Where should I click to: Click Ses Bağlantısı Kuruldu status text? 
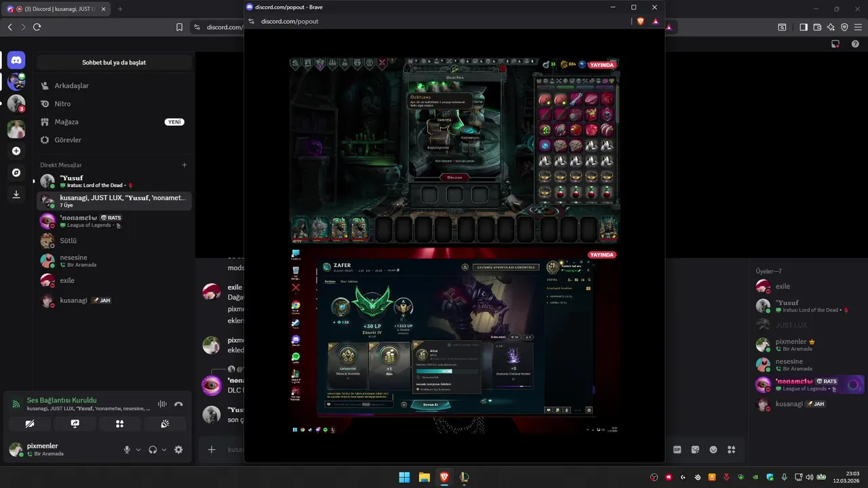tap(62, 401)
